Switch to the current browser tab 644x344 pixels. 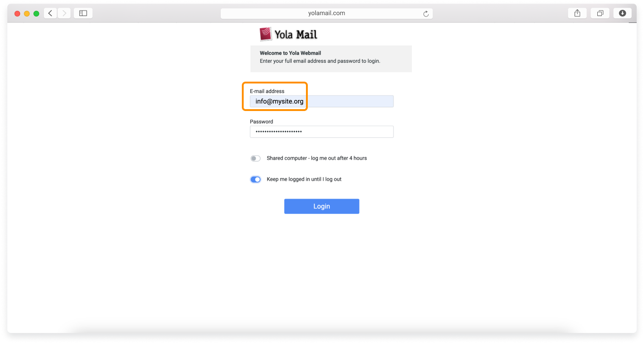600,13
